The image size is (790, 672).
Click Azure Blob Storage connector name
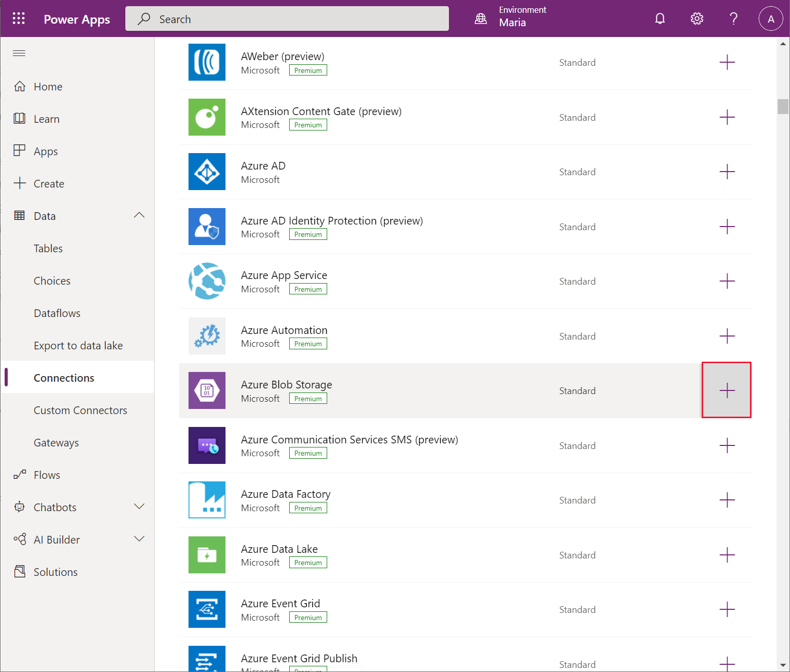(287, 384)
